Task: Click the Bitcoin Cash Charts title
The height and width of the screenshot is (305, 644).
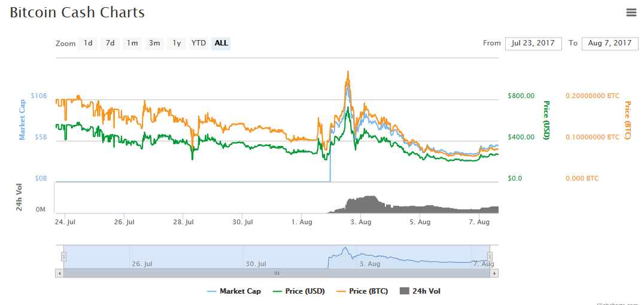Action: pos(77,13)
